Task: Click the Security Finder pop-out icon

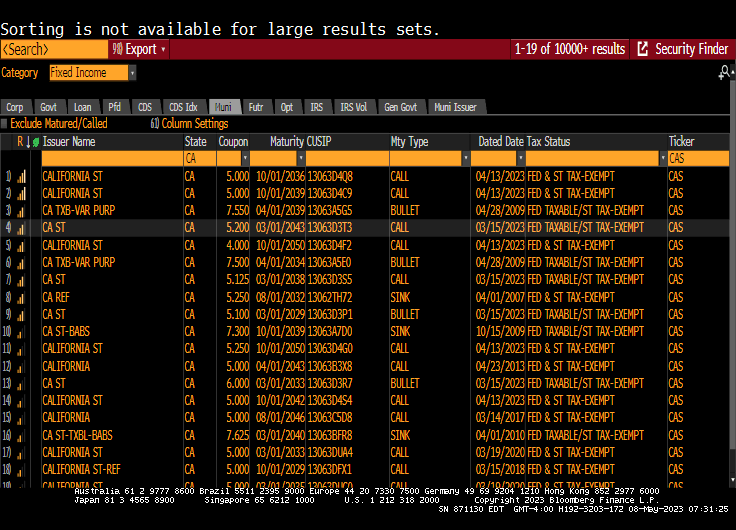Action: (x=643, y=49)
